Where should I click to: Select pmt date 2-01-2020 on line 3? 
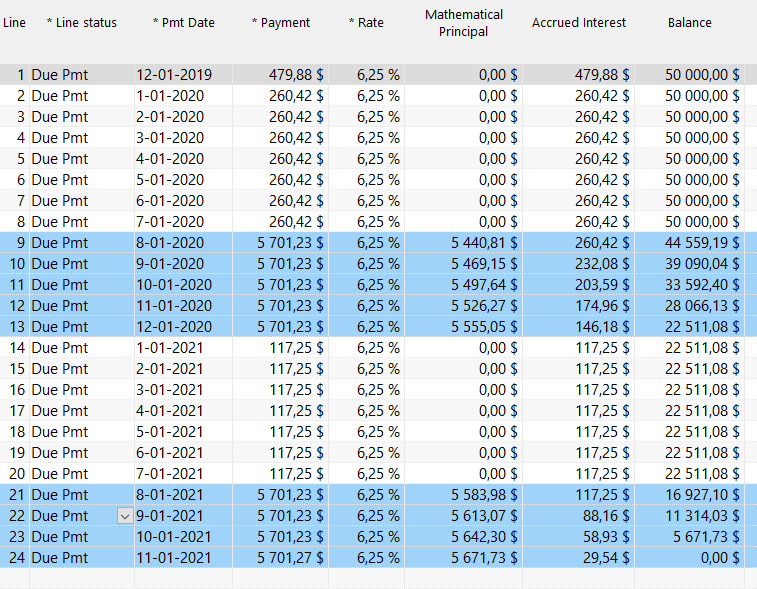pos(183,117)
